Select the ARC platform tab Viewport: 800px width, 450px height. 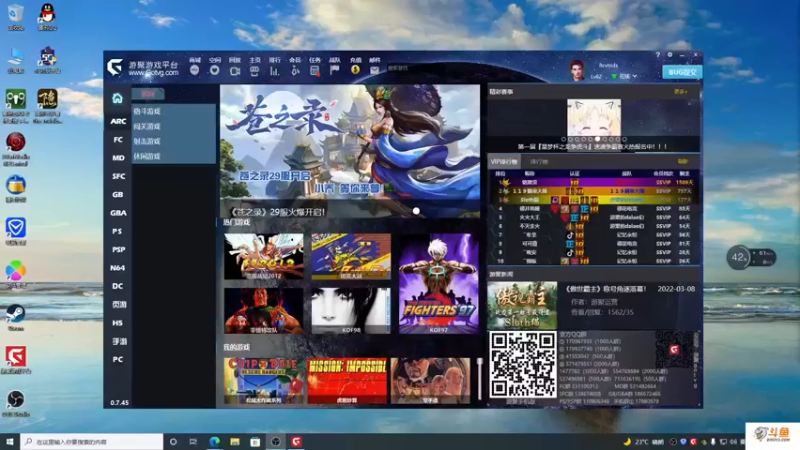pyautogui.click(x=118, y=121)
